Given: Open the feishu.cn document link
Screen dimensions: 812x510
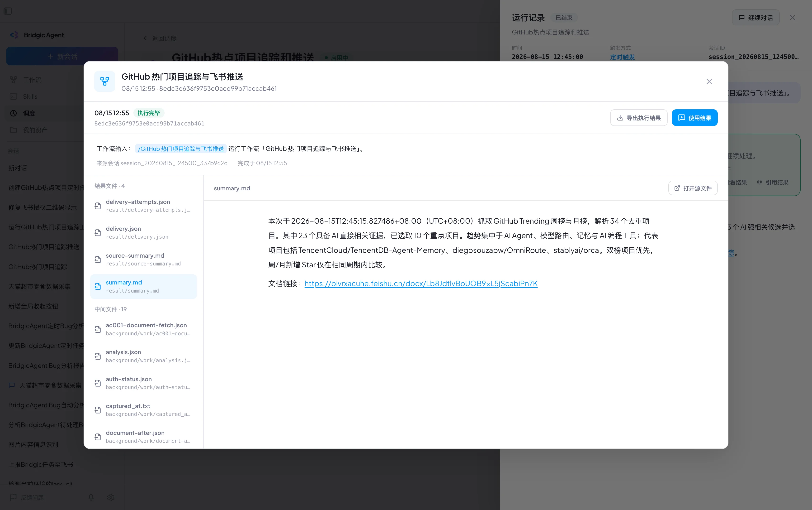Looking at the screenshot, I should [421, 283].
